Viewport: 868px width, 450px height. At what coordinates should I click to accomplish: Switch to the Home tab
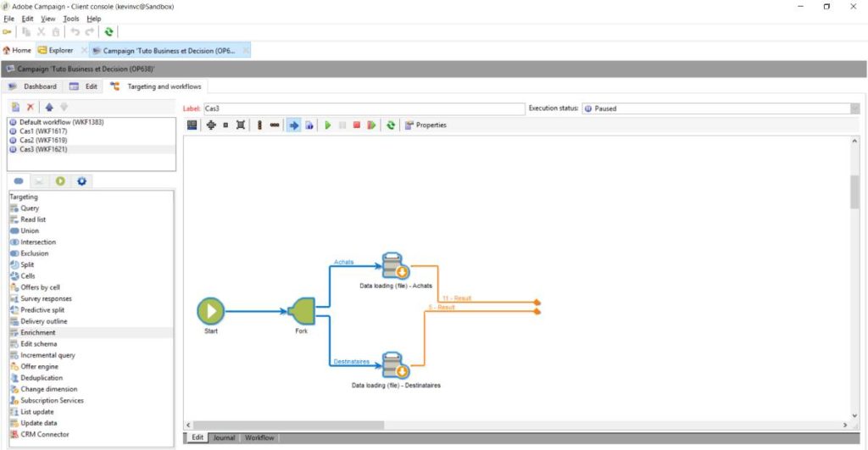coord(17,50)
